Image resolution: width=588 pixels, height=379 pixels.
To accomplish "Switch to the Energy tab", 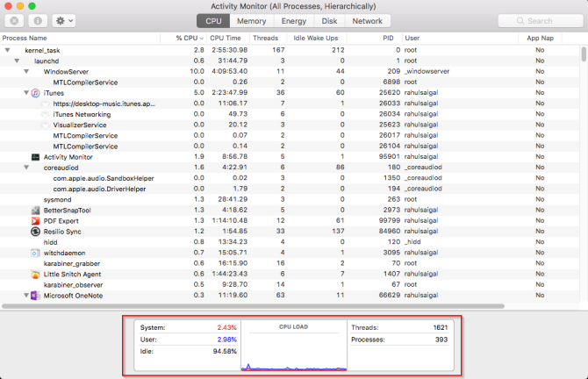I will point(294,21).
